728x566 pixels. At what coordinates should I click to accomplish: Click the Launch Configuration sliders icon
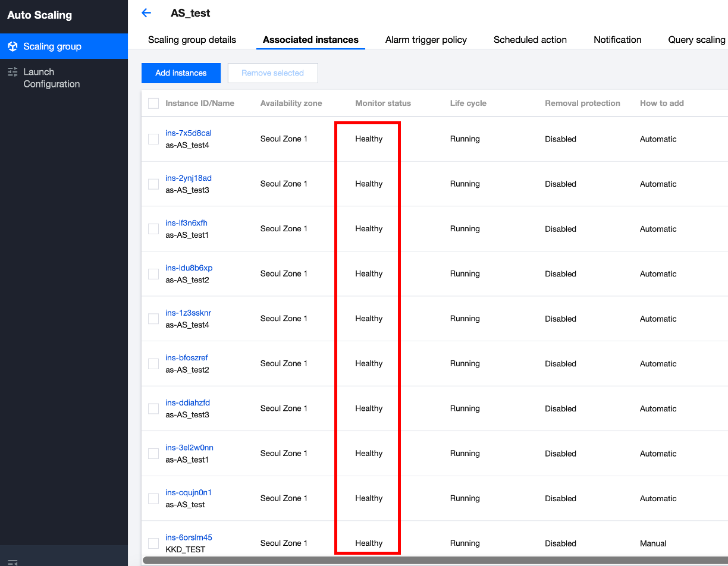tap(12, 72)
